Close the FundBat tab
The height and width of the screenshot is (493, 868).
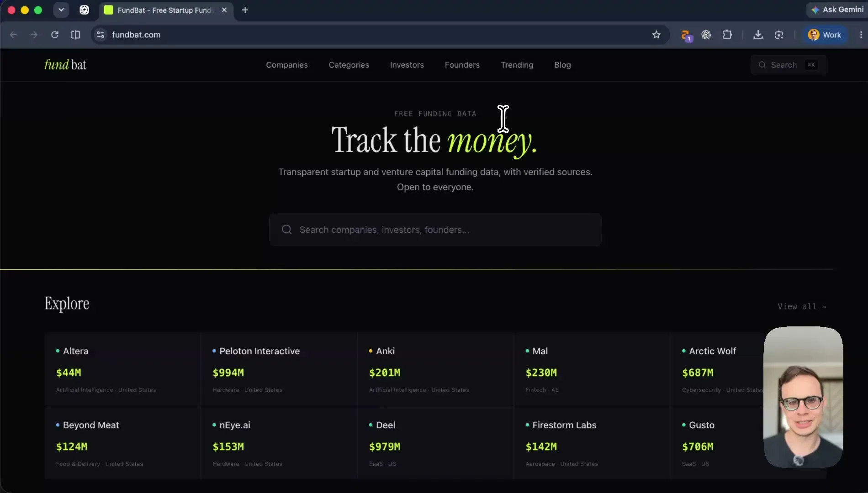(224, 10)
